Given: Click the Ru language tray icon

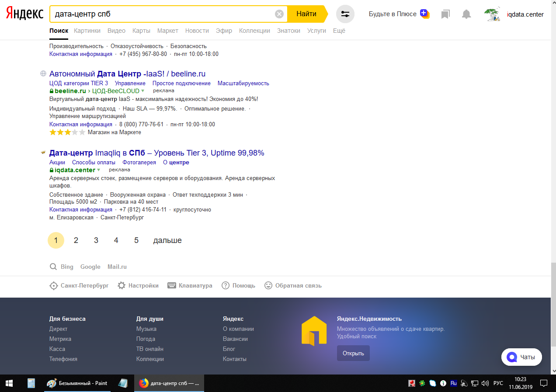Looking at the screenshot, I should tap(453, 383).
